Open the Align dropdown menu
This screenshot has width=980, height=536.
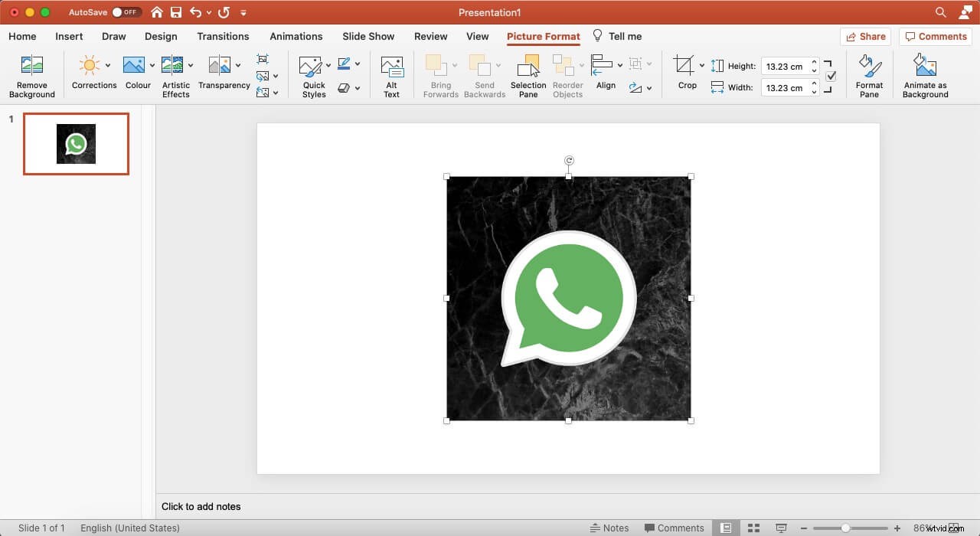(x=619, y=64)
